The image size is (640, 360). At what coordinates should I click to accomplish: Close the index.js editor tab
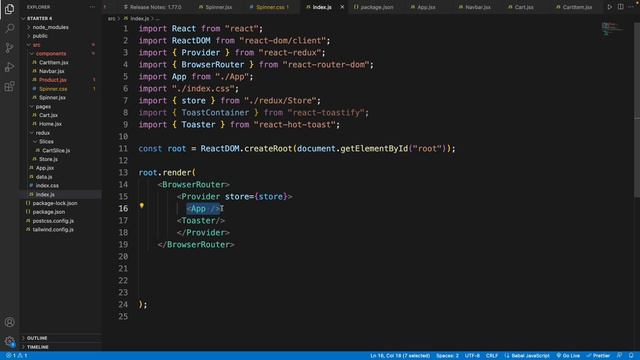click(x=342, y=7)
